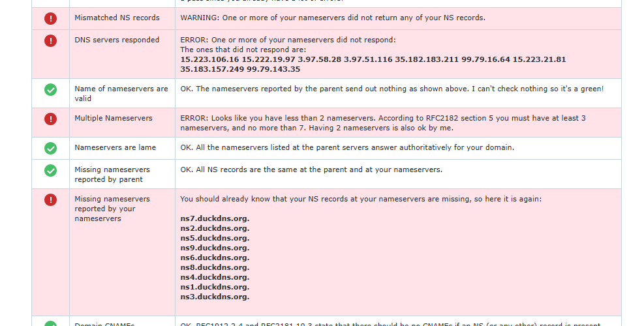
Task: Click red error icon for Multiple Nameservers
Action: tap(50, 119)
